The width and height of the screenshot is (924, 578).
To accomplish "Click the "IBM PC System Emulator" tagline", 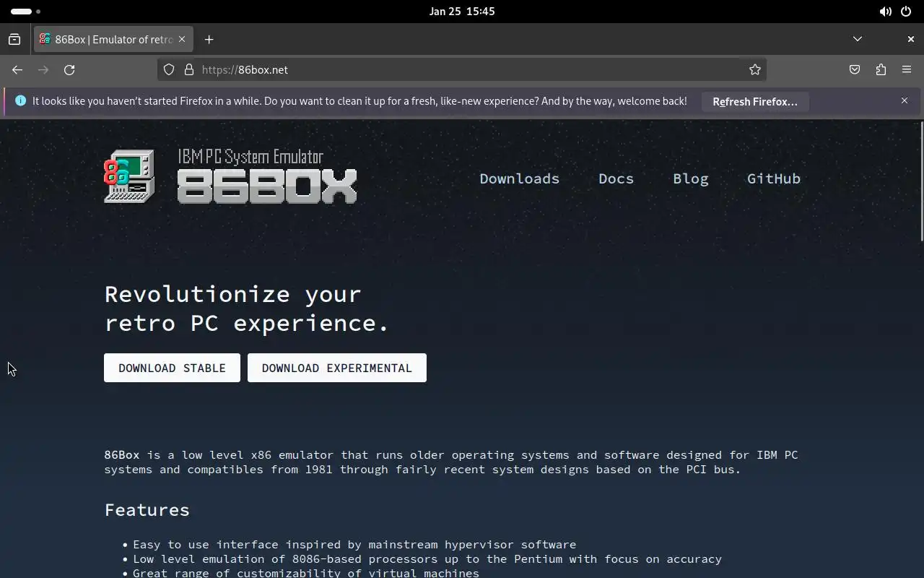I will [x=250, y=157].
